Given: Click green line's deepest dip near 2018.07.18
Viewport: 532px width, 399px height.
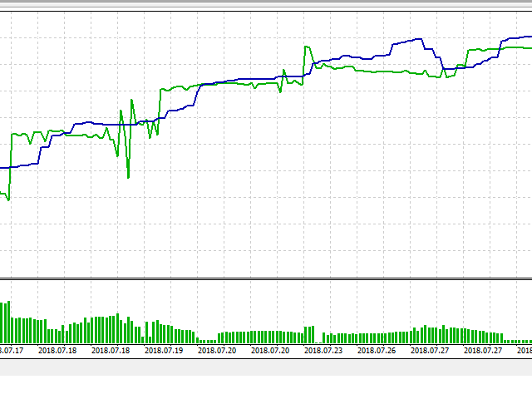Looking at the screenshot, I should click(x=128, y=176).
